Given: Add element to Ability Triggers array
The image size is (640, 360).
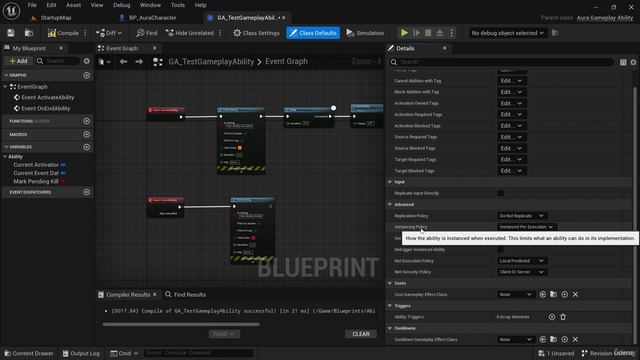Looking at the screenshot, I should click(552, 317).
